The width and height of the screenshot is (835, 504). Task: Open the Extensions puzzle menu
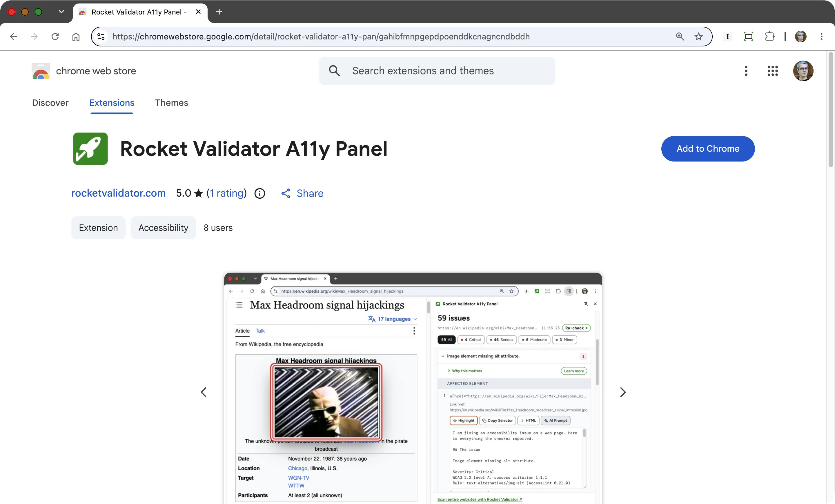(769, 36)
